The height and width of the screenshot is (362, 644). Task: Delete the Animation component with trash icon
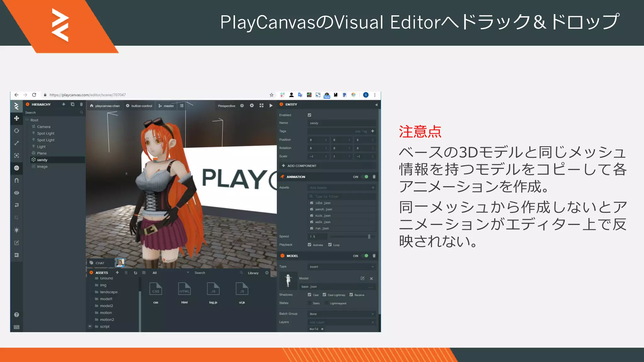[374, 177]
